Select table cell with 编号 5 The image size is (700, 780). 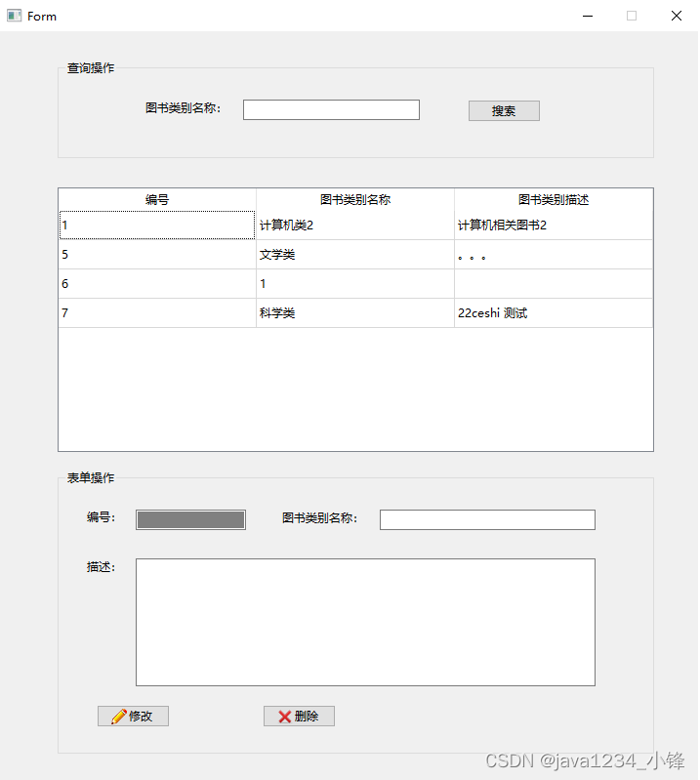(x=158, y=255)
